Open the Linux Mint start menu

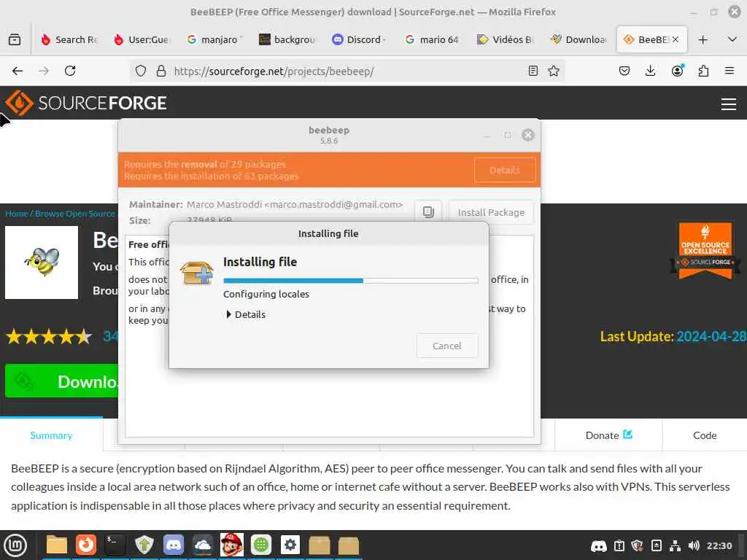click(15, 545)
